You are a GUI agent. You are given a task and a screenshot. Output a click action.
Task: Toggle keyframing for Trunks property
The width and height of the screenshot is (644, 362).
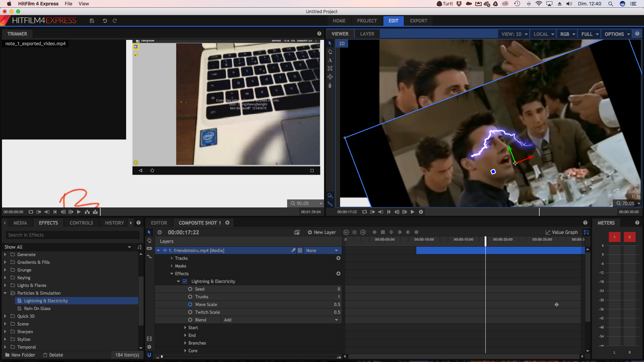coord(190,297)
